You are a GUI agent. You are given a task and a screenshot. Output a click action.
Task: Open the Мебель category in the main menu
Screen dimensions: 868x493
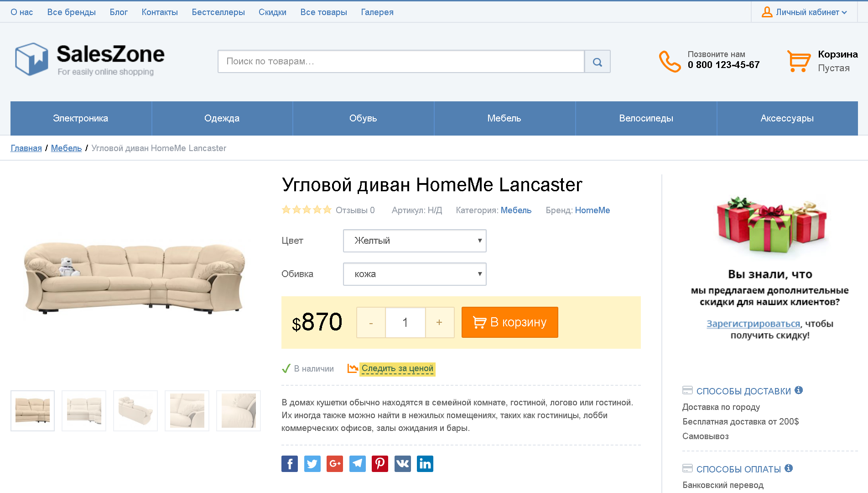tap(504, 118)
